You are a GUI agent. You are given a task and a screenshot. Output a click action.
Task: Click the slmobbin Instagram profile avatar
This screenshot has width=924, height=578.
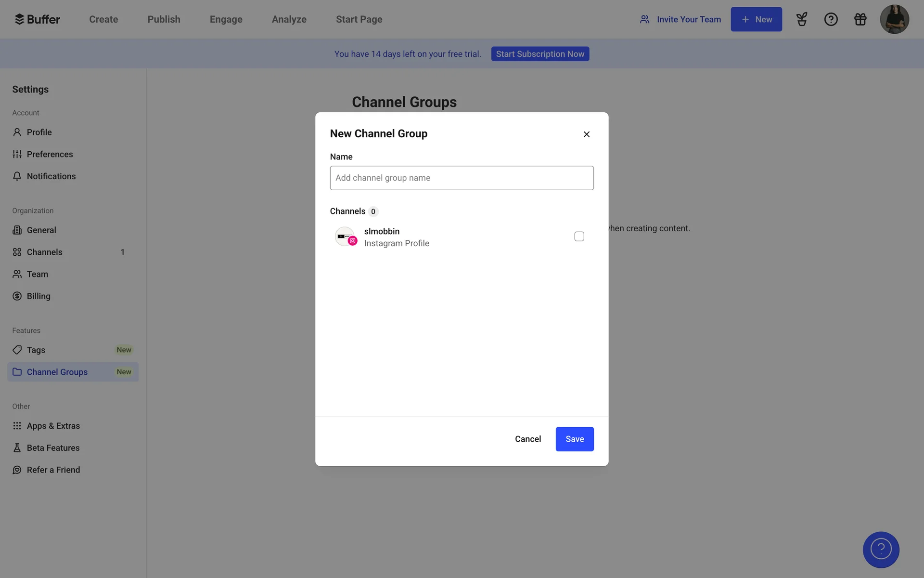(x=345, y=236)
